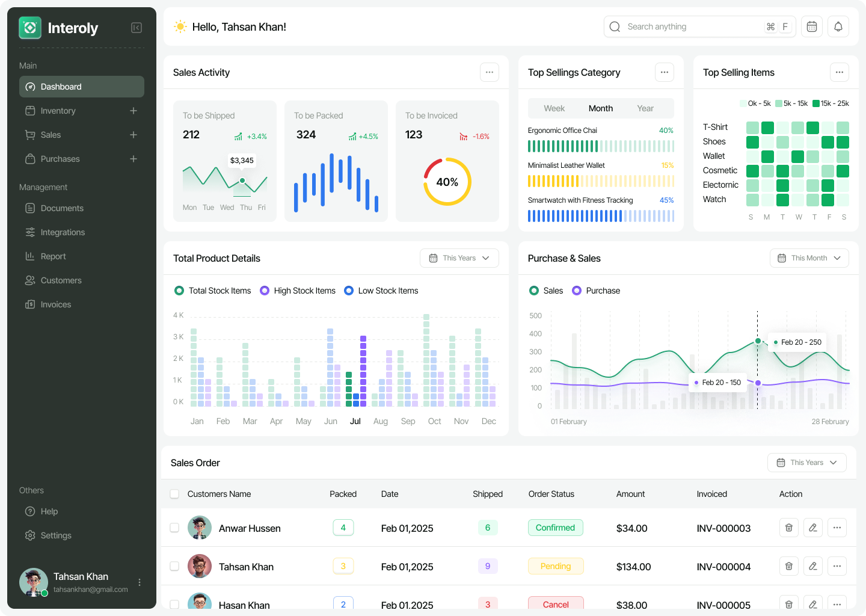Check the checkbox on Anwar Hussen's row
This screenshot has width=866, height=616.
click(x=174, y=528)
